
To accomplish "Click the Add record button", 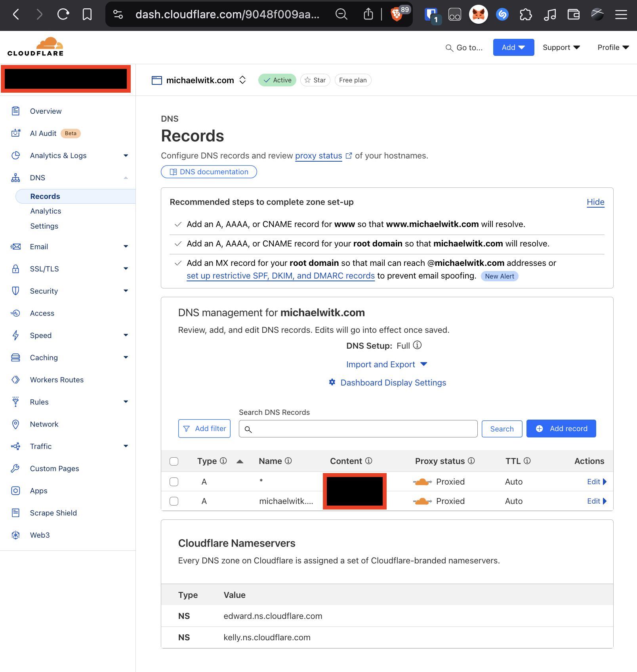I will coord(561,429).
